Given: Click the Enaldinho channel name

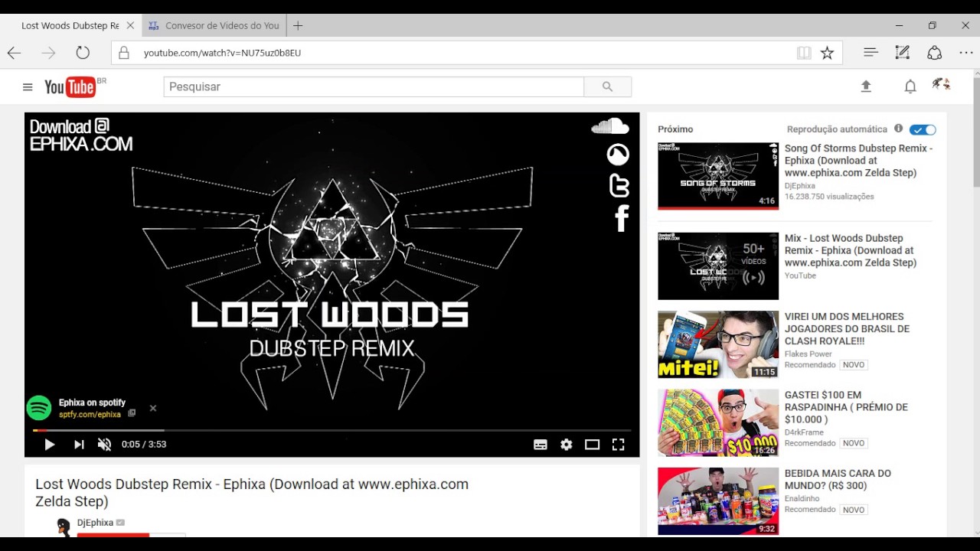Looking at the screenshot, I should (x=802, y=499).
